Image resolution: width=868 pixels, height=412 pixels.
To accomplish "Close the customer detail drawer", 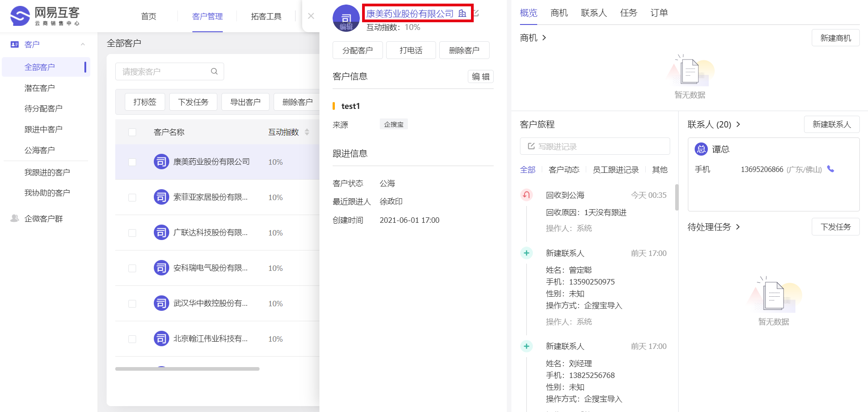I will click(311, 16).
